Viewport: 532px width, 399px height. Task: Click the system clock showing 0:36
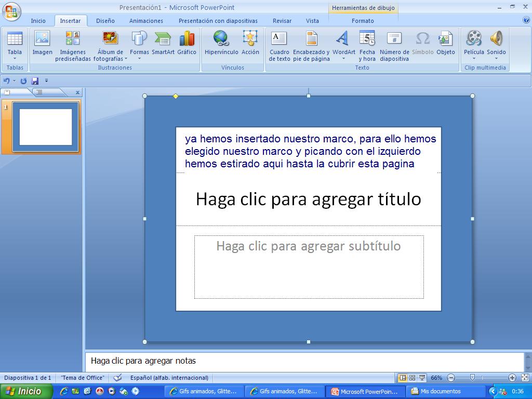click(517, 391)
